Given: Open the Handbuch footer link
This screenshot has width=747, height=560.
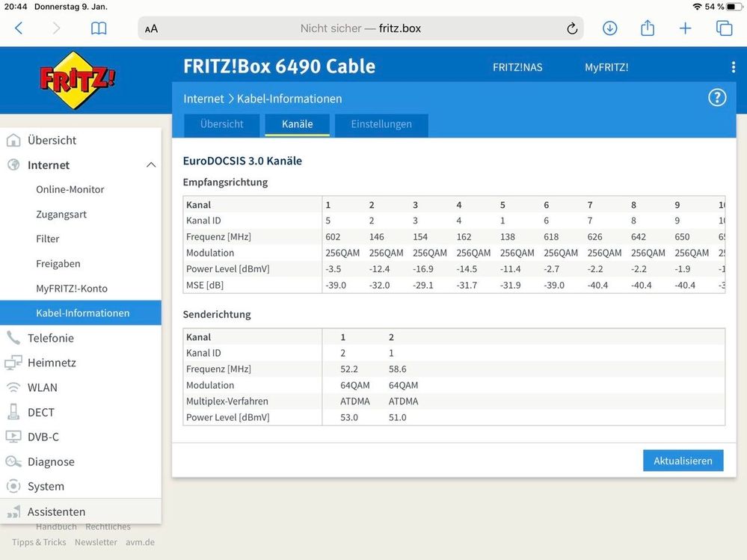Looking at the screenshot, I should pos(56,526).
